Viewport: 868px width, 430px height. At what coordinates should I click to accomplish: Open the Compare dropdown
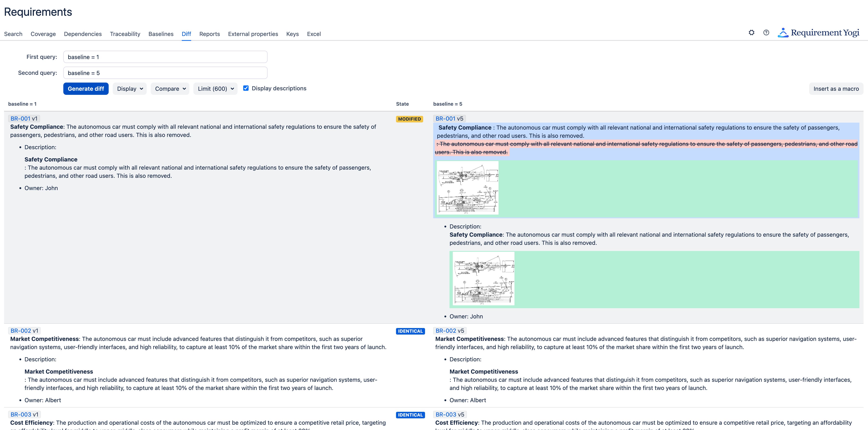coord(170,88)
